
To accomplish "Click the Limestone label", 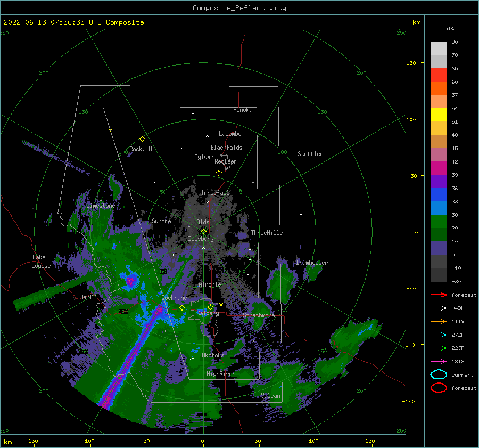I will click(101, 206).
